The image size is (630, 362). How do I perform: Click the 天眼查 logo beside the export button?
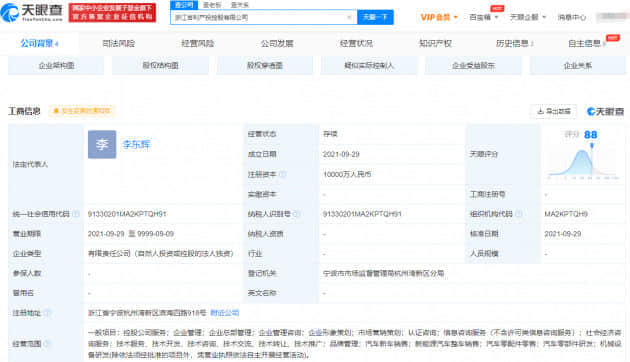(605, 111)
